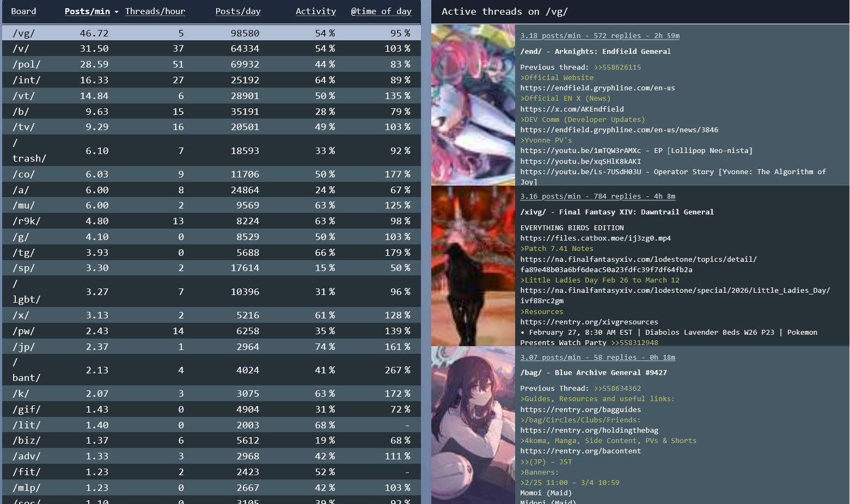
Task: Open the 572 replies thread stats link
Action: [600, 36]
